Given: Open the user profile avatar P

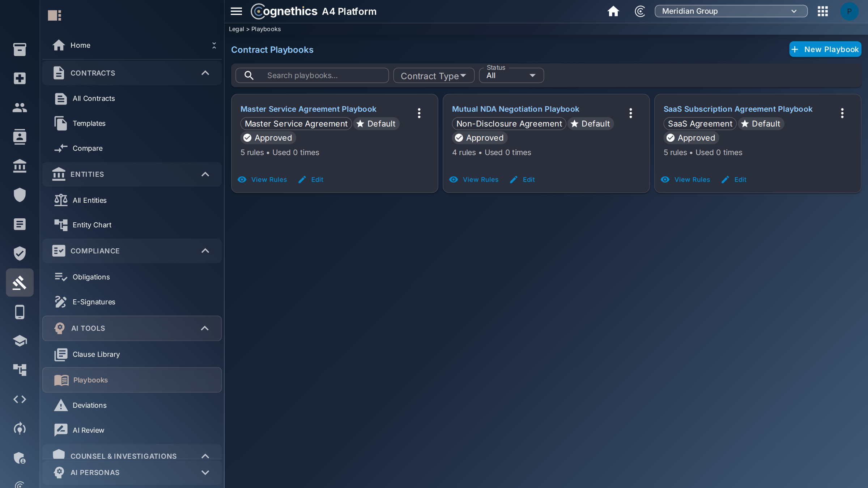Looking at the screenshot, I should coord(849,11).
